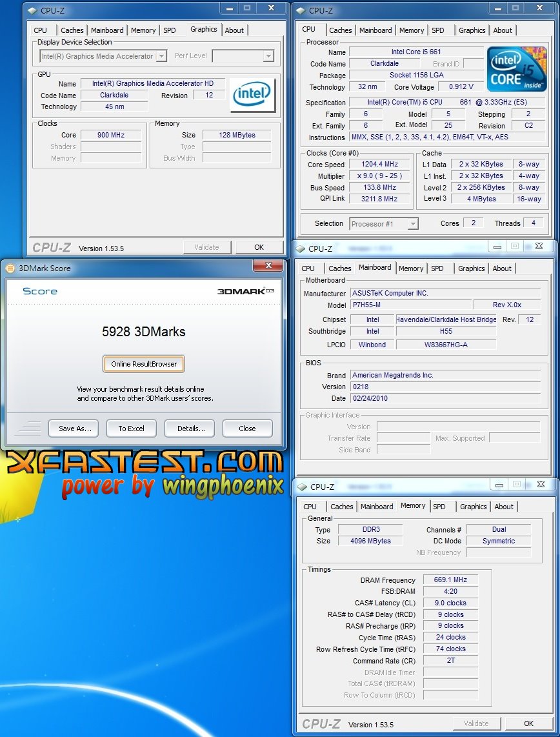Click the Intel logo in the GPU section
The width and height of the screenshot is (560, 737).
click(x=252, y=94)
